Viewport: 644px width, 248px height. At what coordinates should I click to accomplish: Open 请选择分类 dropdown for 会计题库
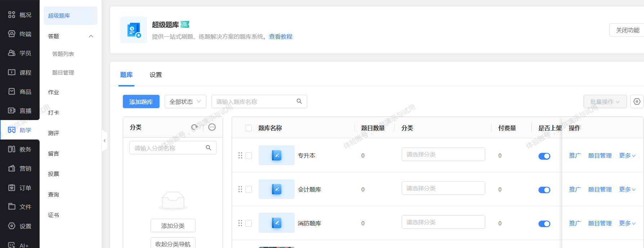[443, 188]
